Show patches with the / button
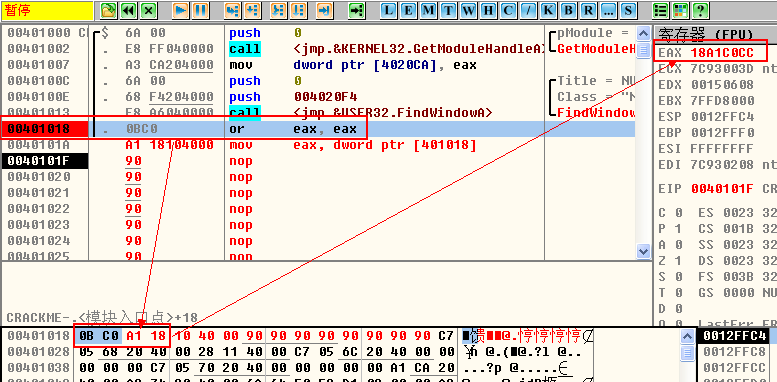The height and width of the screenshot is (382, 777). (528, 10)
